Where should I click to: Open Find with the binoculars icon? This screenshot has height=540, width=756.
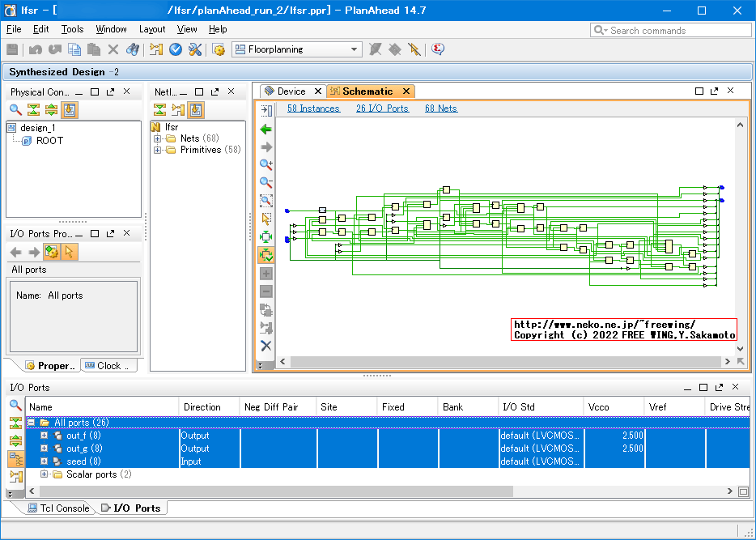click(133, 49)
